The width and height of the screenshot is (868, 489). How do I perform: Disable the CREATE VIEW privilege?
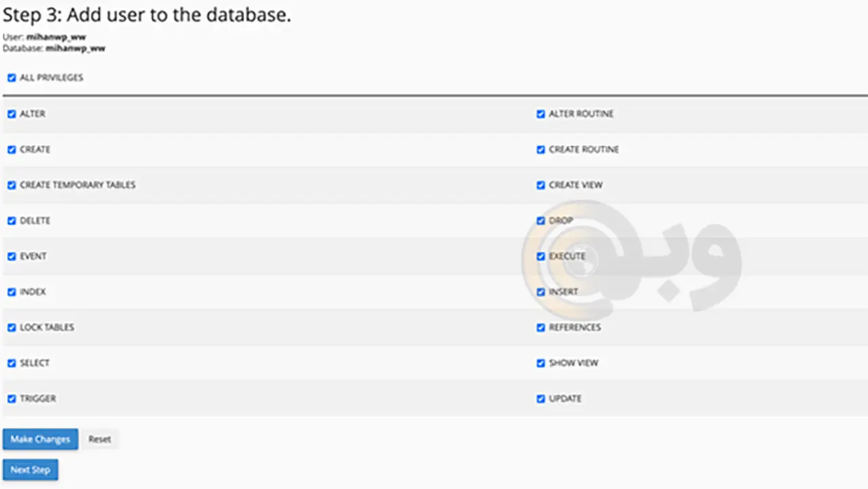540,185
